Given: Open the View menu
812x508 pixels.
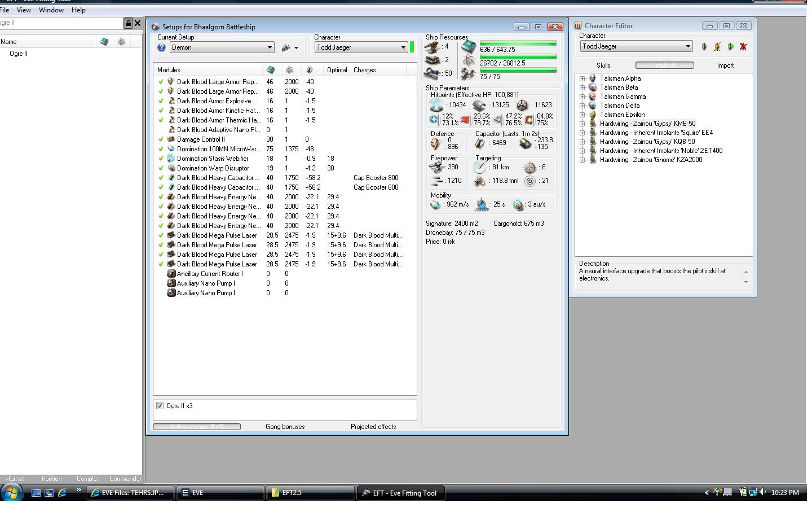Looking at the screenshot, I should point(24,10).
